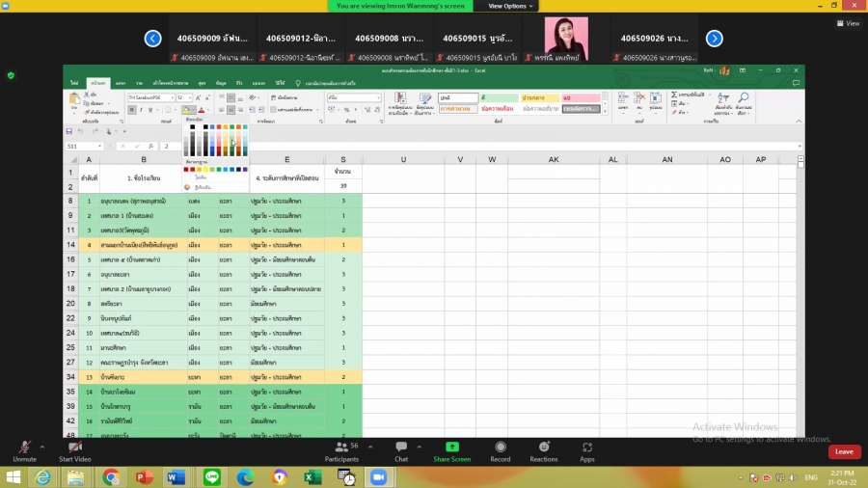Open the Participants panel

coord(341,448)
